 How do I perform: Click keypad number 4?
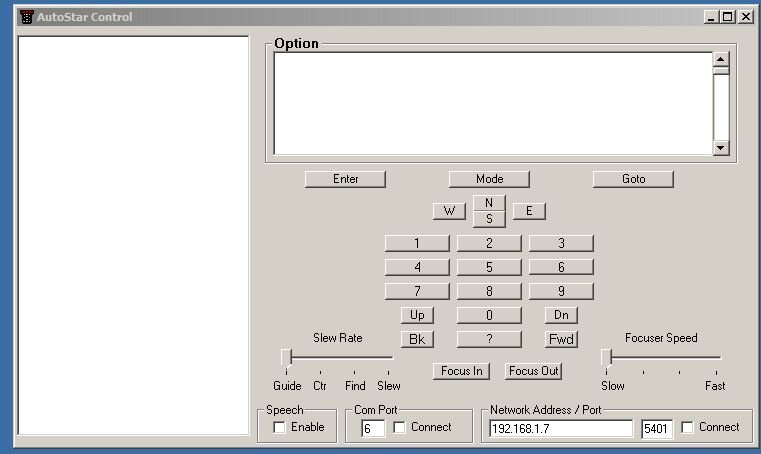[x=417, y=267]
